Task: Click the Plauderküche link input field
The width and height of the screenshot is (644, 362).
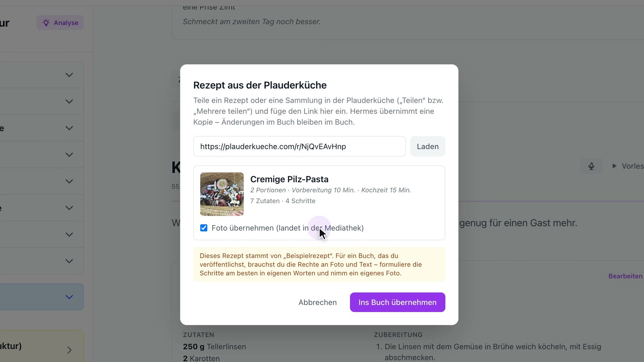Action: (299, 146)
